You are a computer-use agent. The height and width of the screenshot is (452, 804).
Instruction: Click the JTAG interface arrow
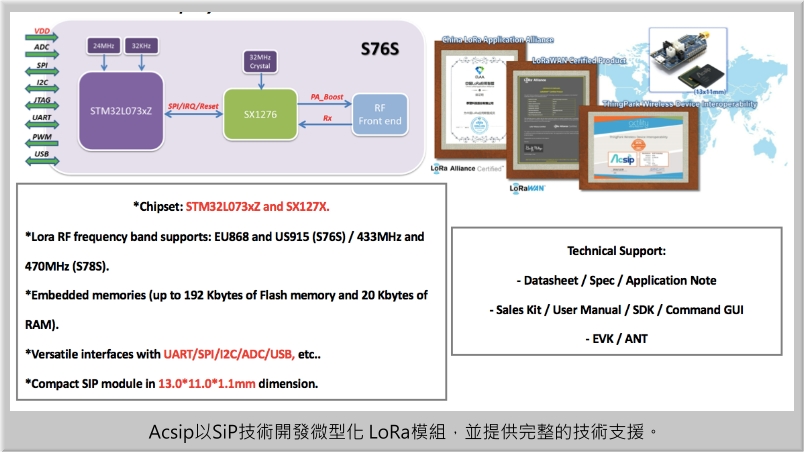point(42,104)
